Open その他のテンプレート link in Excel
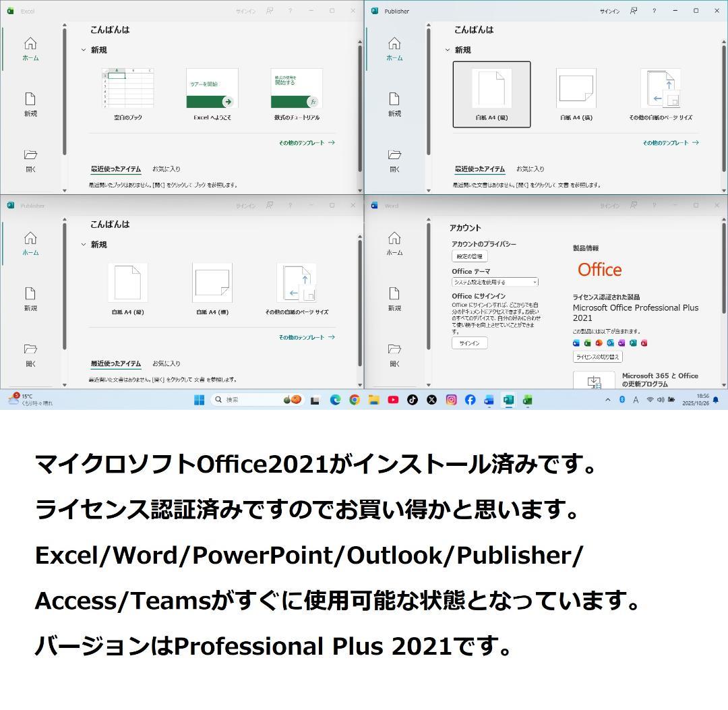 (x=300, y=142)
